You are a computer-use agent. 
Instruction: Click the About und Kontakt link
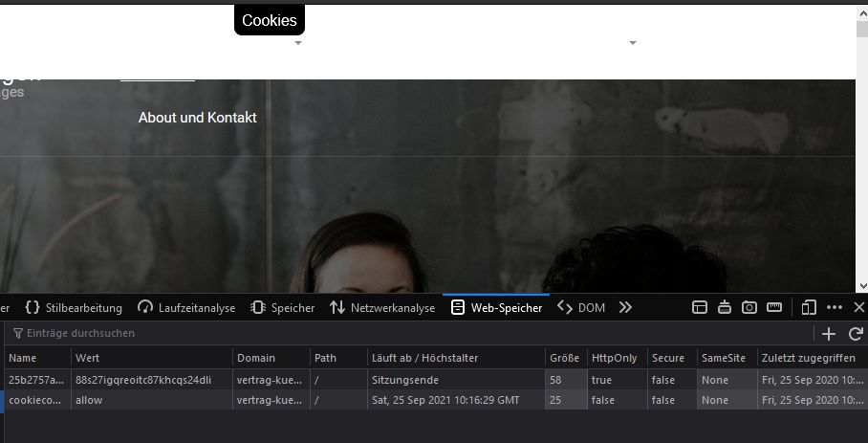click(197, 118)
